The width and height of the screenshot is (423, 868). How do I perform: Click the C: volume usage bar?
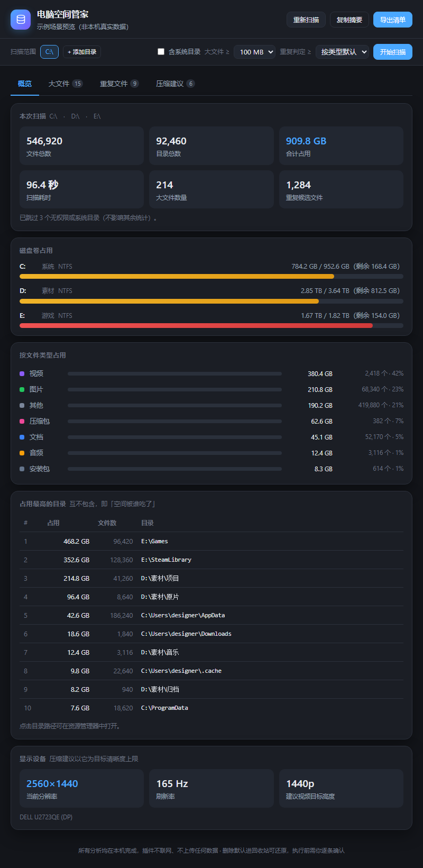tap(212, 276)
